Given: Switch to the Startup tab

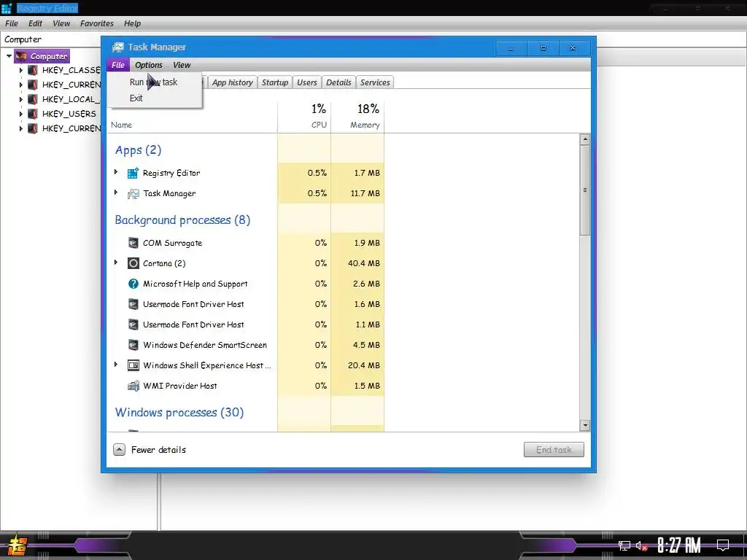Looking at the screenshot, I should coord(275,82).
